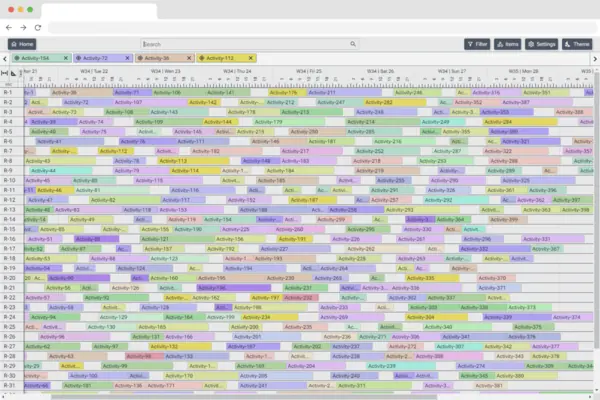Select Activity-213 bar in row R-3
This screenshot has height=400, width=600.
coord(311,112)
